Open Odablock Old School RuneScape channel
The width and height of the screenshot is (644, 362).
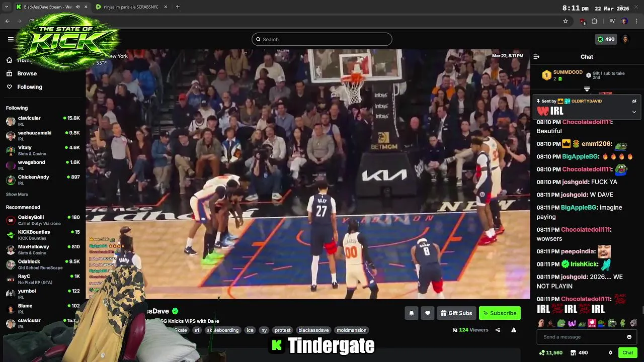[43, 264]
